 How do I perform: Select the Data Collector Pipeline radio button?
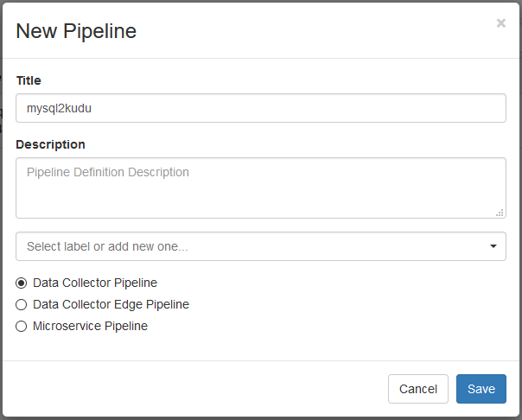pyautogui.click(x=22, y=283)
